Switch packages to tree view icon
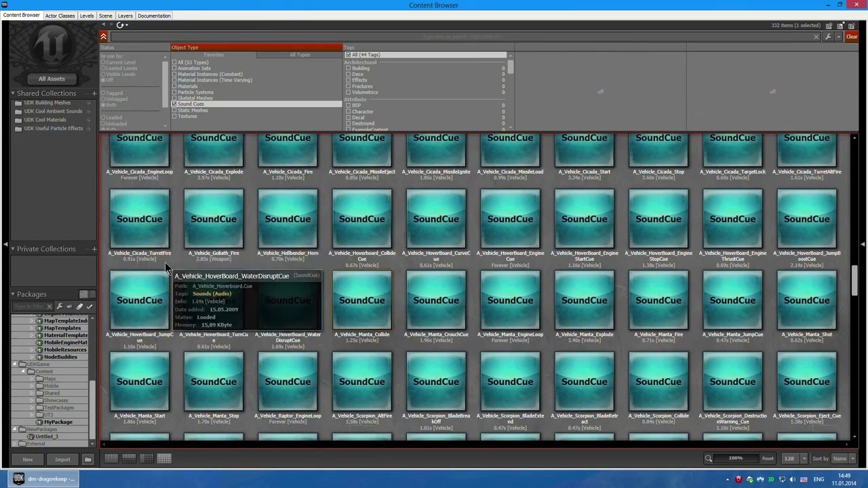The width and height of the screenshot is (868, 488). [83, 294]
